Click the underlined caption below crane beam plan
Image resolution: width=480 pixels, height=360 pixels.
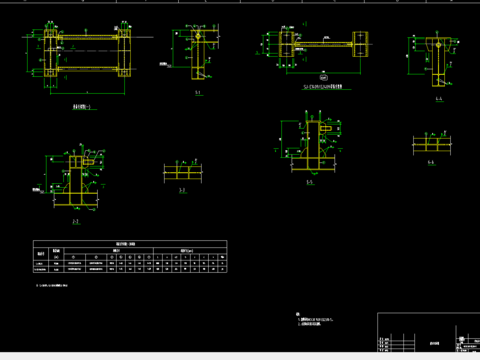323,87
